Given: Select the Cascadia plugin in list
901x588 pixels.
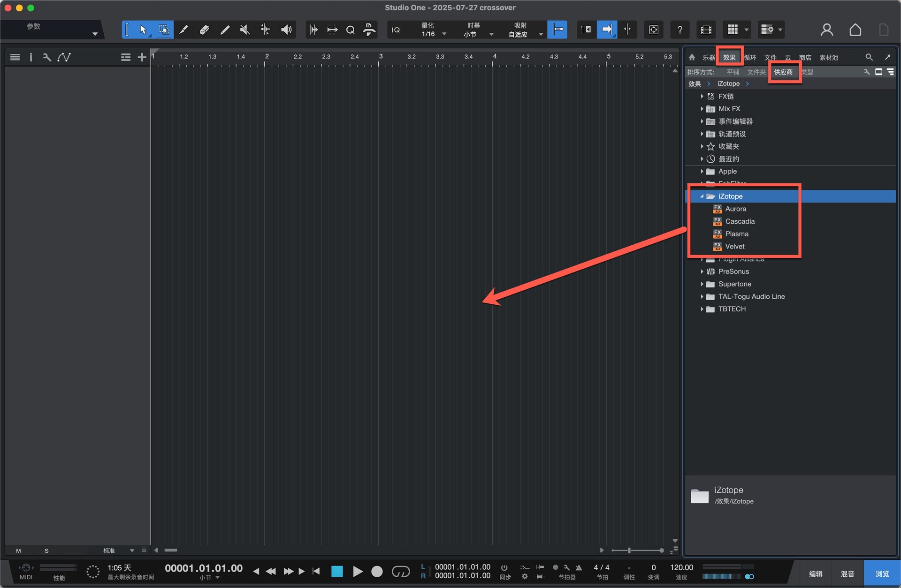Looking at the screenshot, I should point(740,221).
